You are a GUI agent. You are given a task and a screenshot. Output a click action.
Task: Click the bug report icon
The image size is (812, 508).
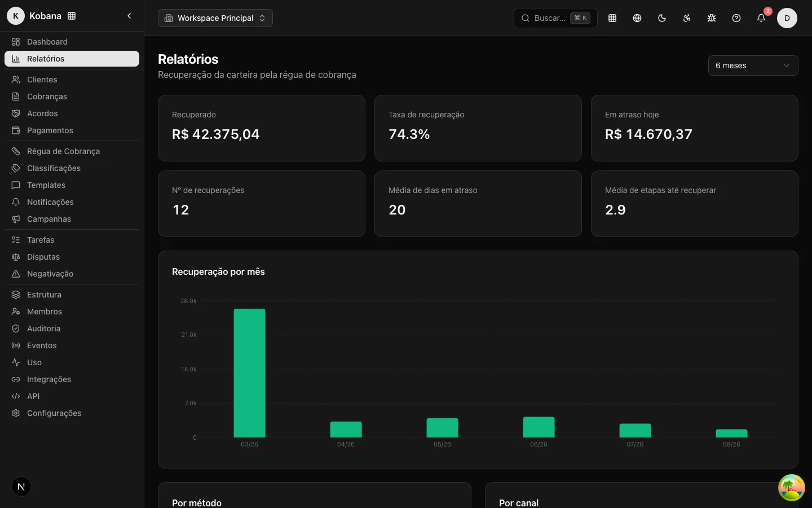point(712,18)
